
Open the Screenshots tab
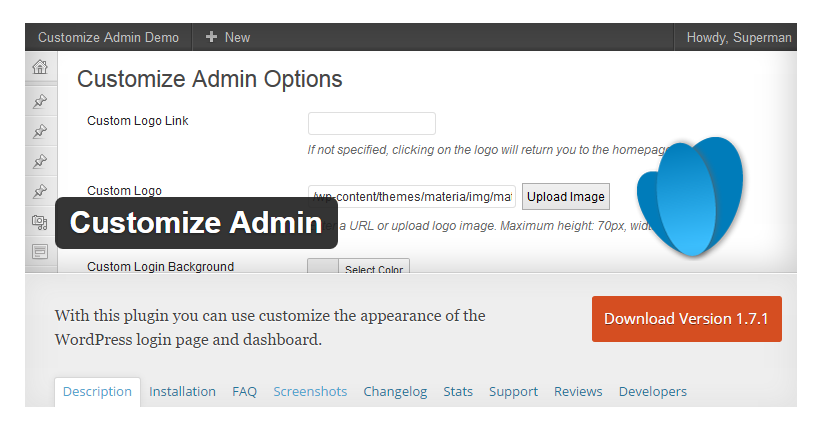310,392
